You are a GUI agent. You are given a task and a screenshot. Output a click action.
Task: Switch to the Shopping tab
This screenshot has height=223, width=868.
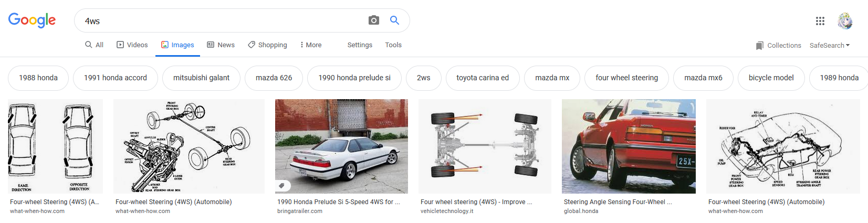267,45
